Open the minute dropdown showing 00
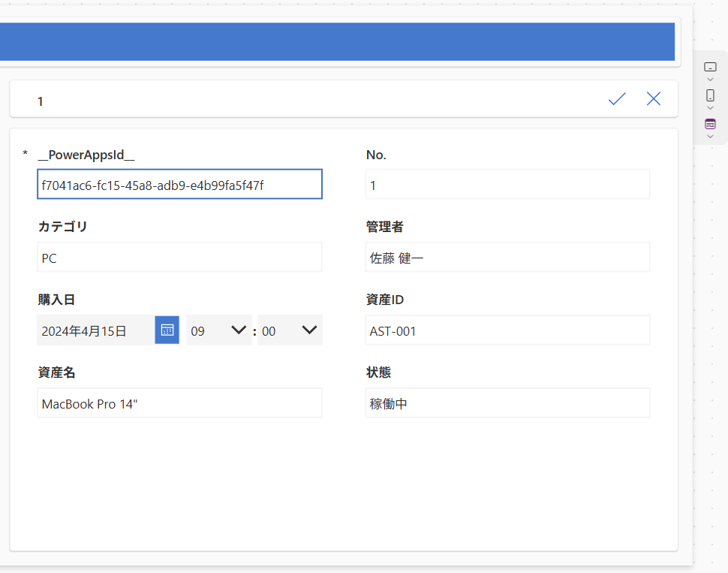 coord(290,330)
